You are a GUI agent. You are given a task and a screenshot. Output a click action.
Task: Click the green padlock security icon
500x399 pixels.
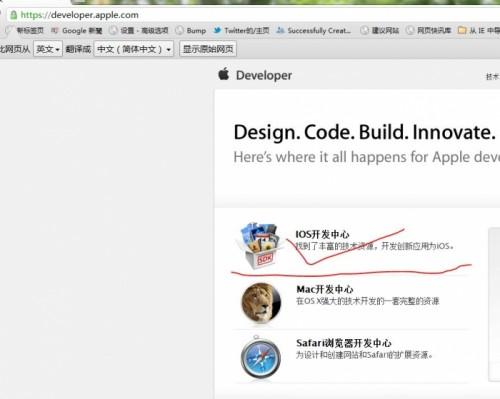coord(13,15)
